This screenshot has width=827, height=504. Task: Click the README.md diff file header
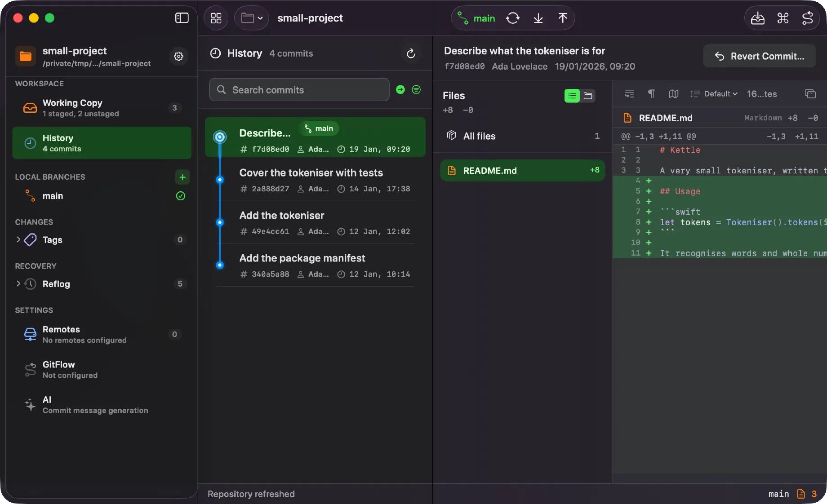tap(720, 118)
